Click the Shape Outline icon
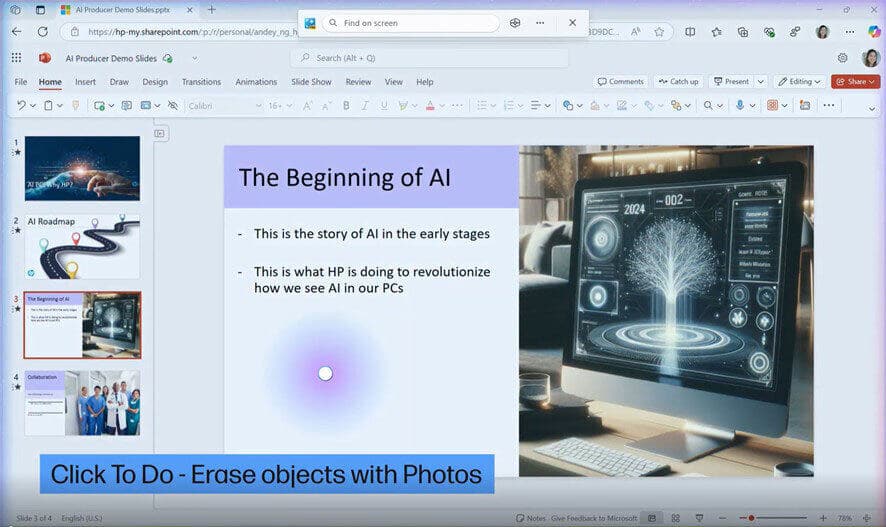This screenshot has width=886, height=527. click(x=622, y=106)
